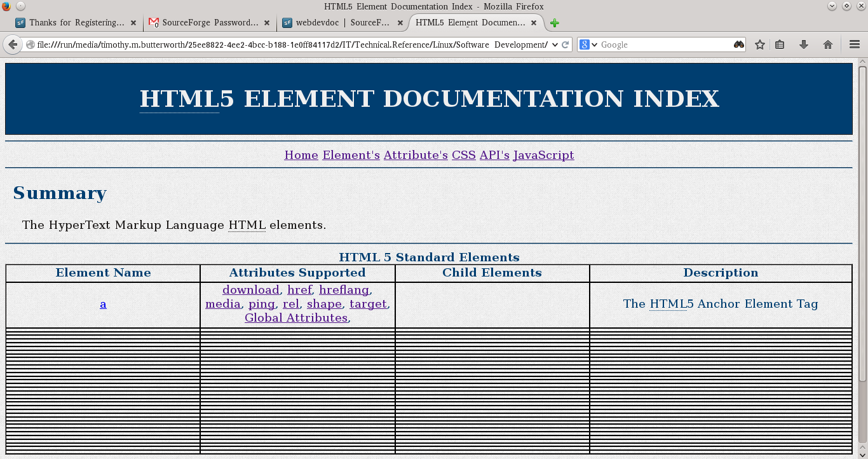Image resolution: width=868 pixels, height=459 pixels.
Task: Select the Thanks for Registering tab
Action: (76, 22)
